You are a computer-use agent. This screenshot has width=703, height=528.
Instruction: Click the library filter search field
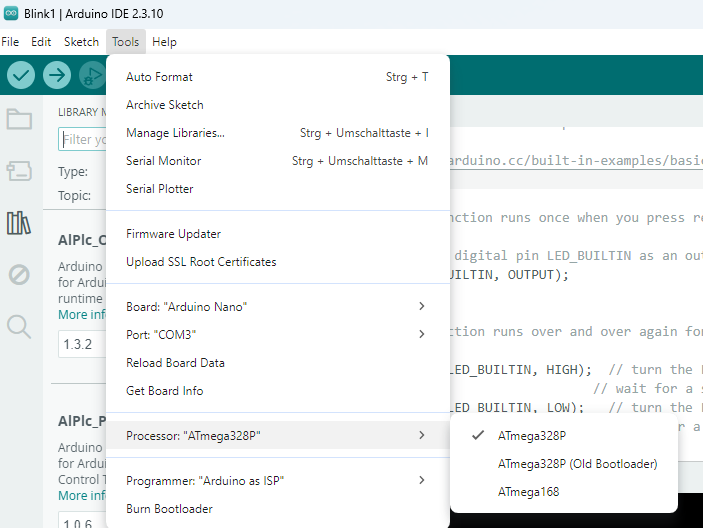click(x=82, y=139)
